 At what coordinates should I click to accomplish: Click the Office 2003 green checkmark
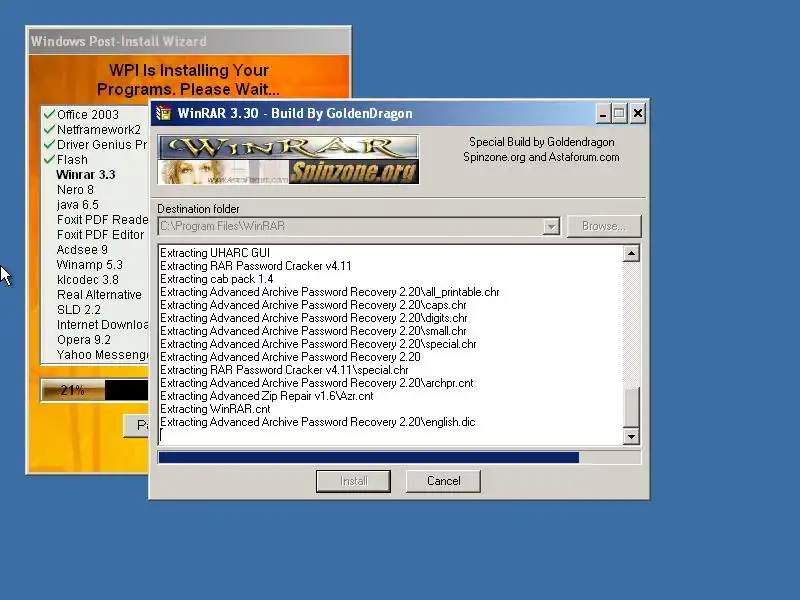click(49, 114)
